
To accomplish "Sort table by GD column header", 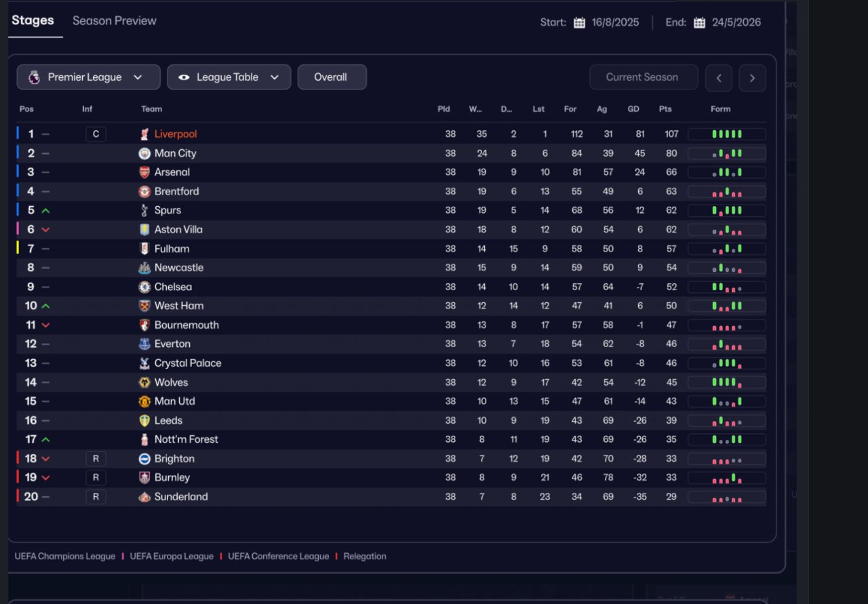I will (633, 109).
